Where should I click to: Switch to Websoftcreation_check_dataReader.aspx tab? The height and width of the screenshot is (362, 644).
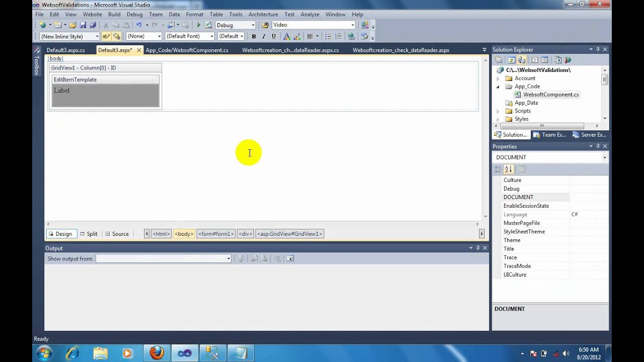pos(401,50)
